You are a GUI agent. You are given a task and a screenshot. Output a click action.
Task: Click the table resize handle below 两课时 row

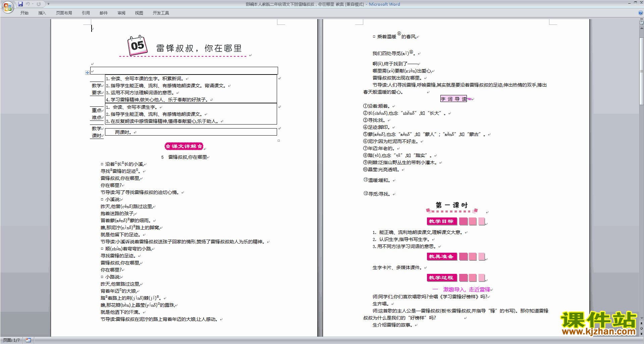point(279,141)
